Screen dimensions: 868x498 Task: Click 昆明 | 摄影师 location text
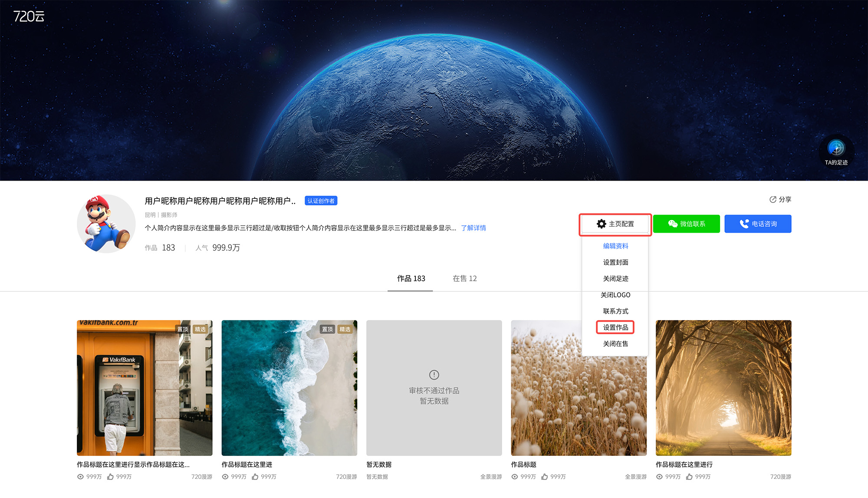pos(161,215)
